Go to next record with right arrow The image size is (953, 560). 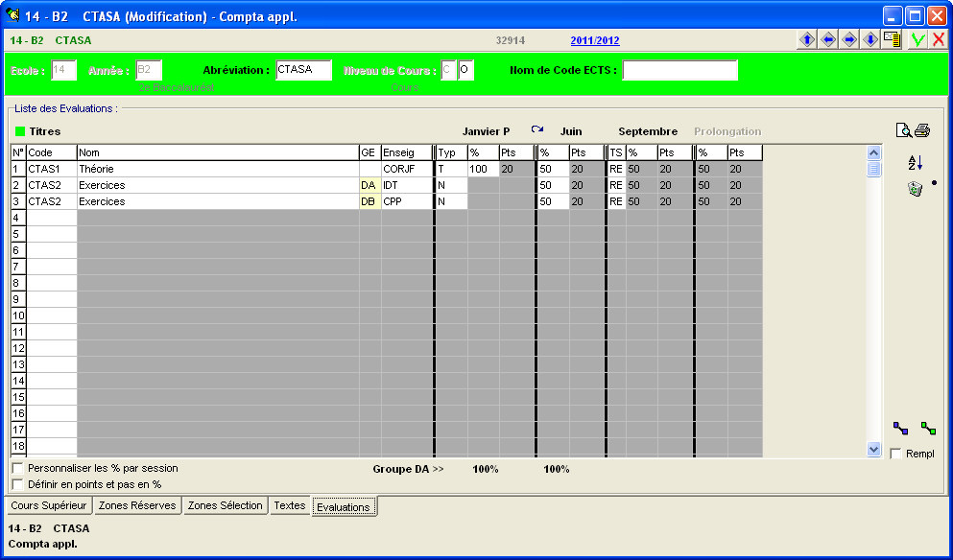(x=849, y=40)
